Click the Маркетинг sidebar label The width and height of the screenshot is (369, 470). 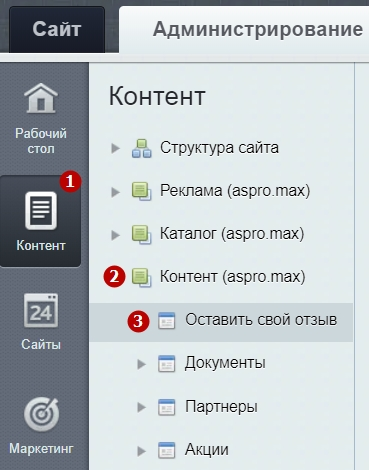(41, 448)
